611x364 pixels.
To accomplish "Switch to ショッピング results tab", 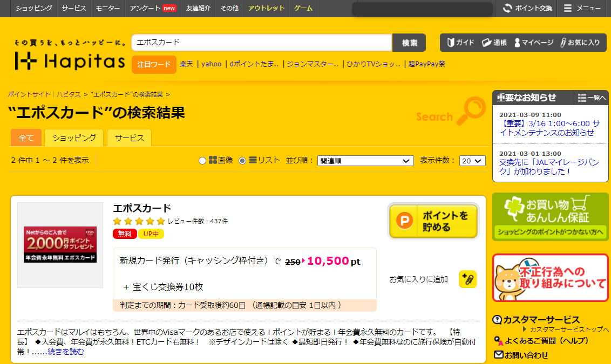I will [74, 138].
